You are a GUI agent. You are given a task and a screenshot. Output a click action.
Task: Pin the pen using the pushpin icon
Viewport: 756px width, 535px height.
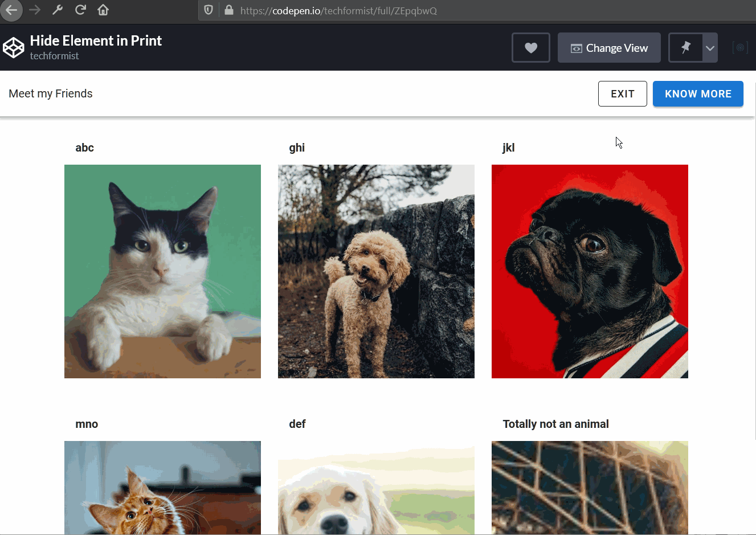point(686,47)
